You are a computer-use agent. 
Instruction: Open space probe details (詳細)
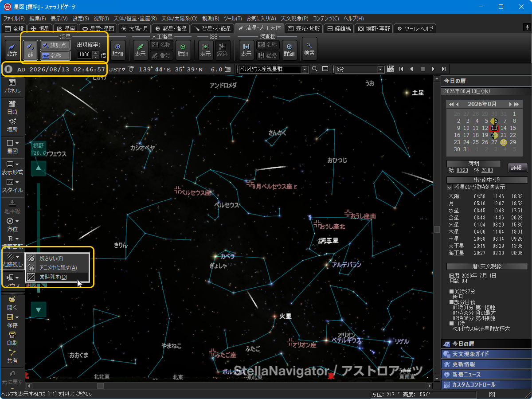(x=289, y=50)
